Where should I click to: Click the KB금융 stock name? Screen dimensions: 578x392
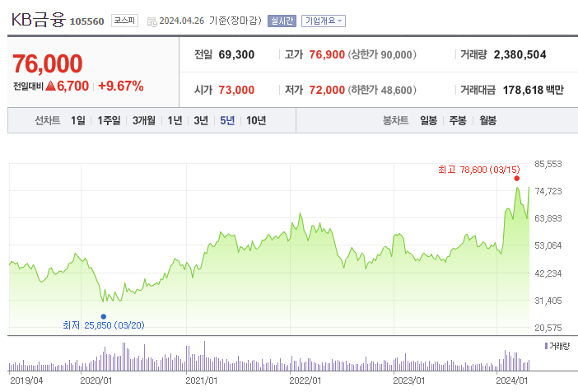click(x=39, y=20)
